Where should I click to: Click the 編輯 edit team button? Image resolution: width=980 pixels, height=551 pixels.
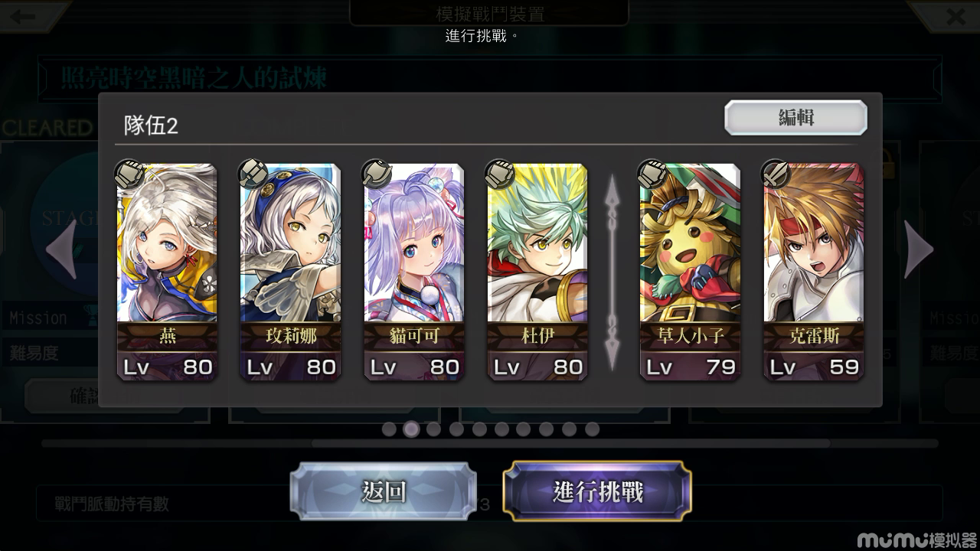tap(796, 118)
